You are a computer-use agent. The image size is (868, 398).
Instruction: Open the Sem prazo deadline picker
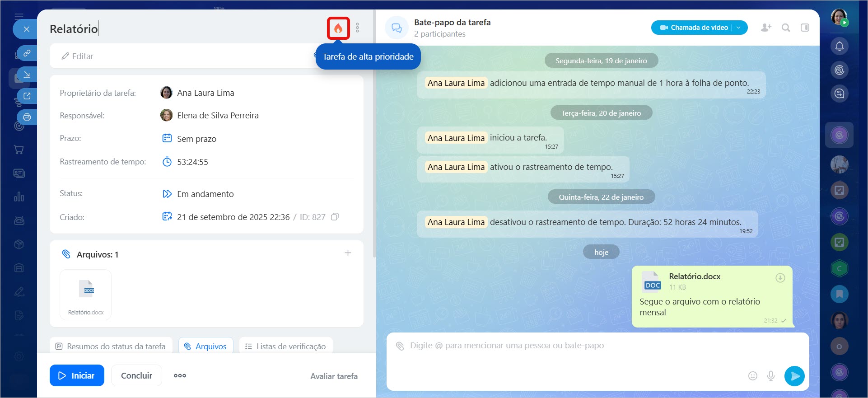196,139
